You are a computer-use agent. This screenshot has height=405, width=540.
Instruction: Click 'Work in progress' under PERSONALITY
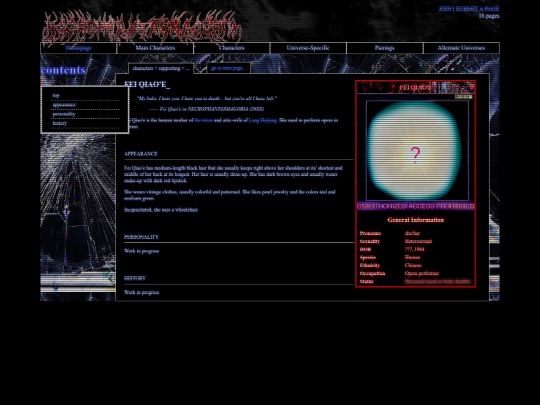[x=142, y=251]
